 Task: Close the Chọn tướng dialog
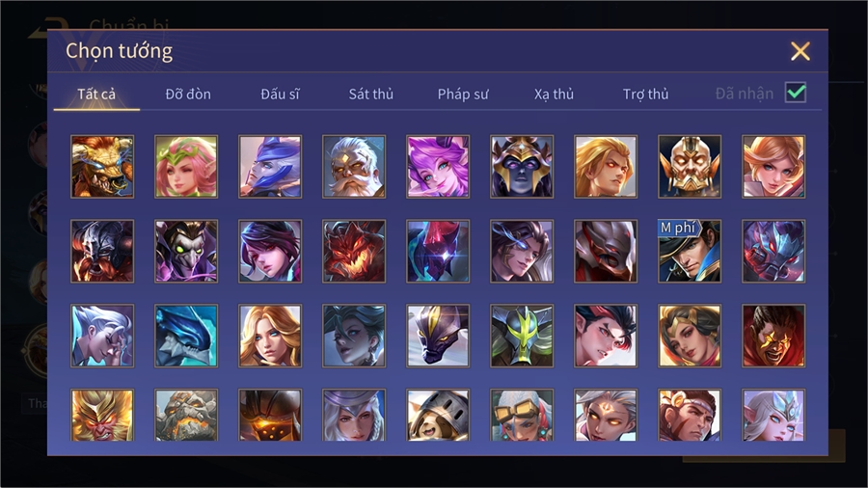[800, 51]
